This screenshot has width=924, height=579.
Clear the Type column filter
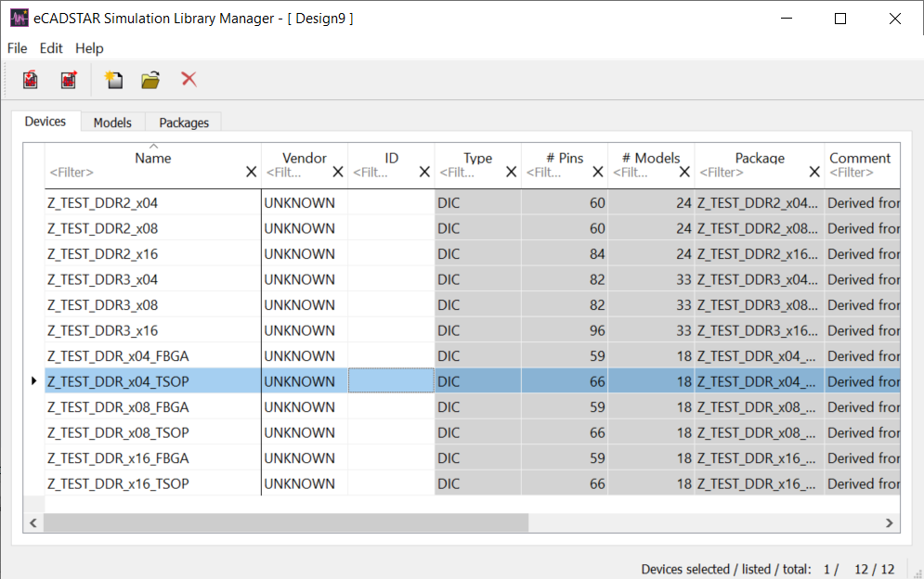511,172
